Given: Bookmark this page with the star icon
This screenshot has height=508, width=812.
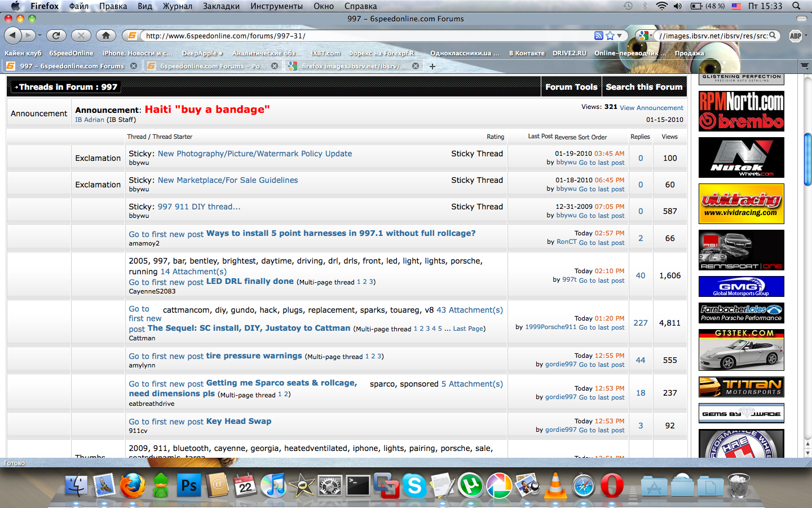Looking at the screenshot, I should tap(610, 36).
